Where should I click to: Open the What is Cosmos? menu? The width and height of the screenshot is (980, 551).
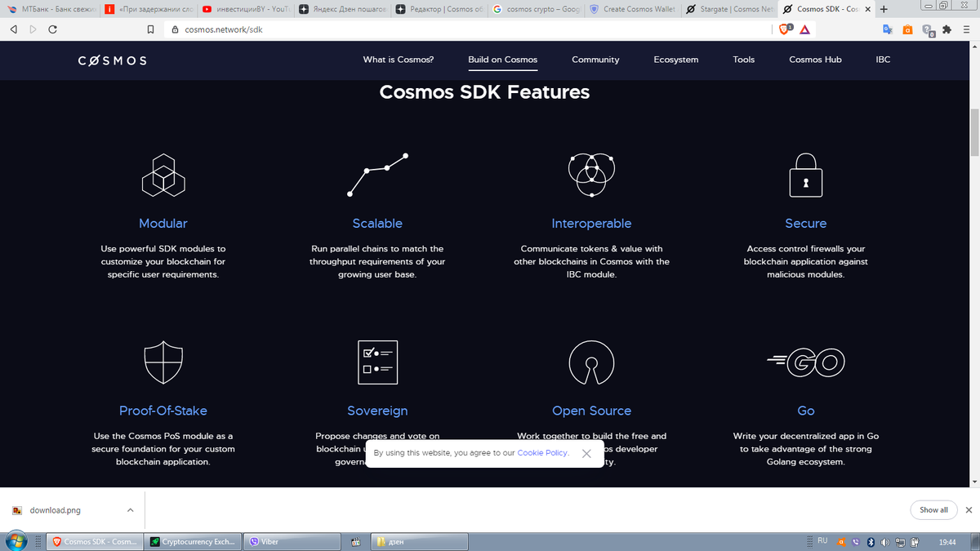399,60
